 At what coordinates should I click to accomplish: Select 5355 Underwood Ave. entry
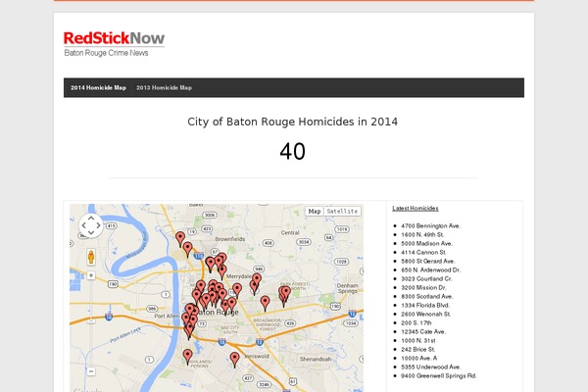pos(431,367)
